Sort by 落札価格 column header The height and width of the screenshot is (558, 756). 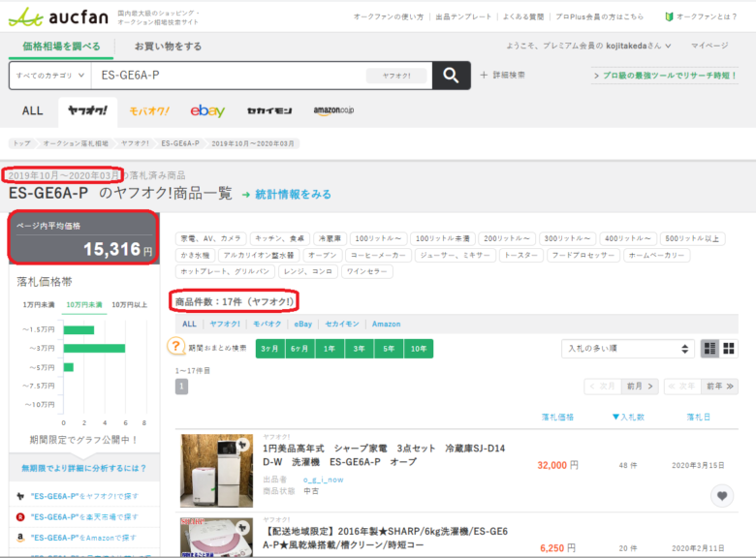pyautogui.click(x=557, y=417)
